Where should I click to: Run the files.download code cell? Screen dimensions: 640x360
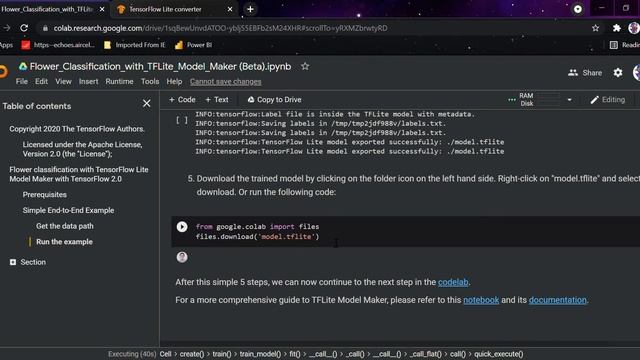[x=182, y=227]
